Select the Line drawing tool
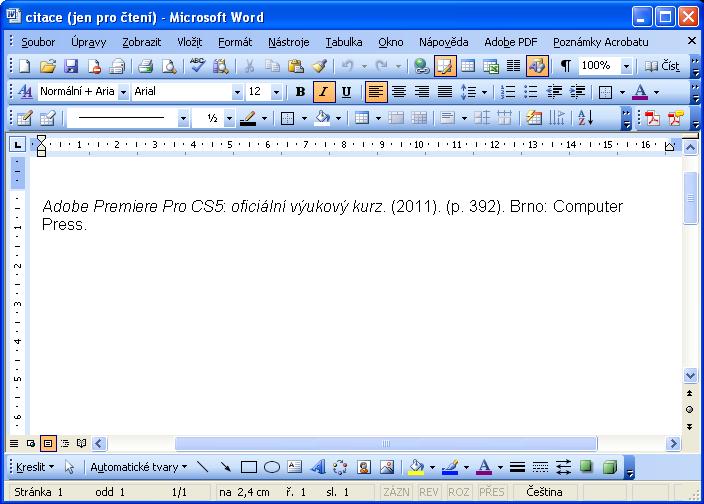Viewport: 704px width, 504px height. [x=202, y=467]
